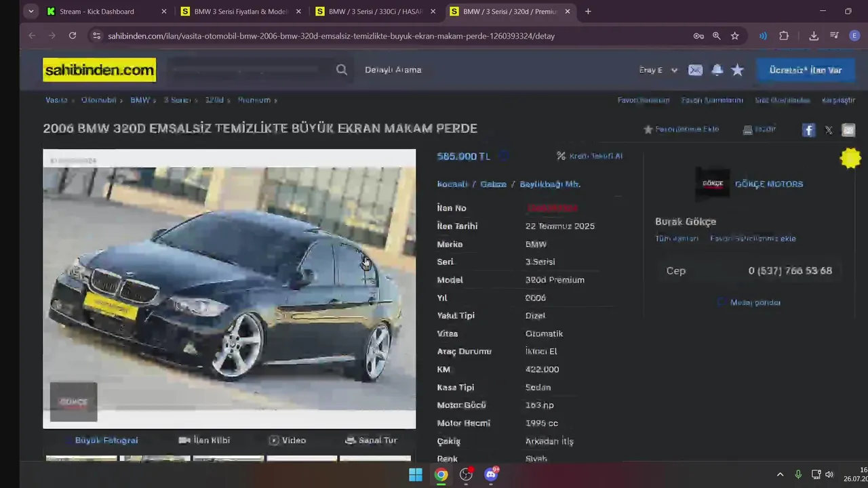
Task: Switch to BMW 3 Serisi Fiyatları tab
Action: (241, 12)
